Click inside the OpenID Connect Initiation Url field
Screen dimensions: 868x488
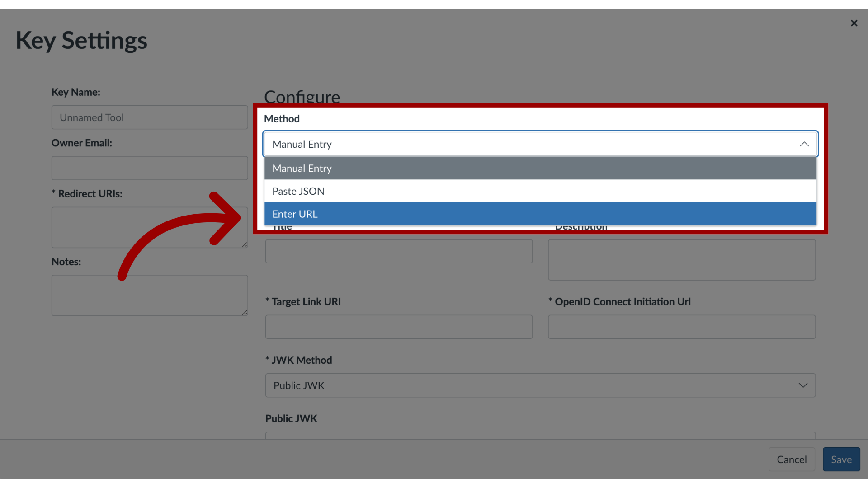[682, 327]
